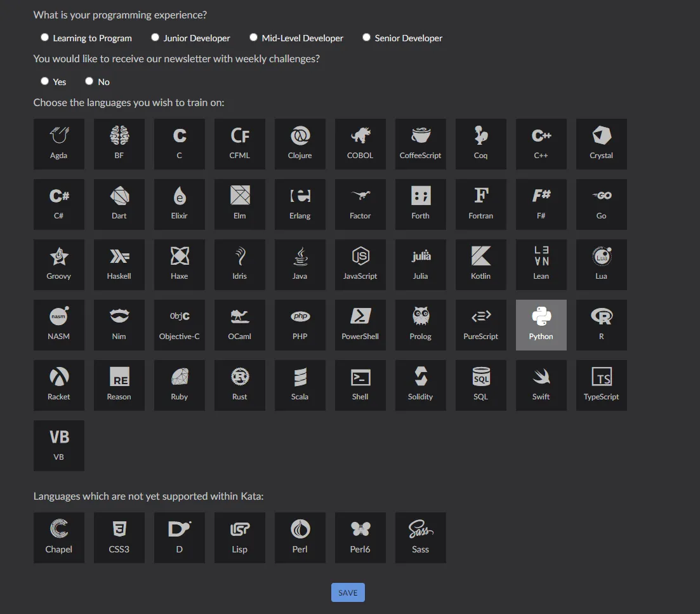Select Mid-Level Developer option
This screenshot has width=700, height=614.
(254, 37)
